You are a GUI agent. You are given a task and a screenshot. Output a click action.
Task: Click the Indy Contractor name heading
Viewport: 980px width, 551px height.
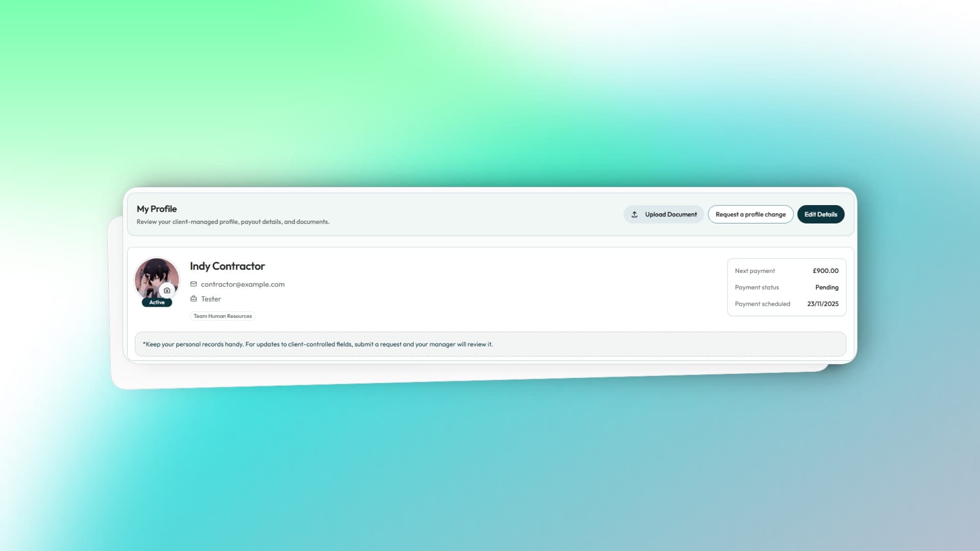click(x=227, y=266)
